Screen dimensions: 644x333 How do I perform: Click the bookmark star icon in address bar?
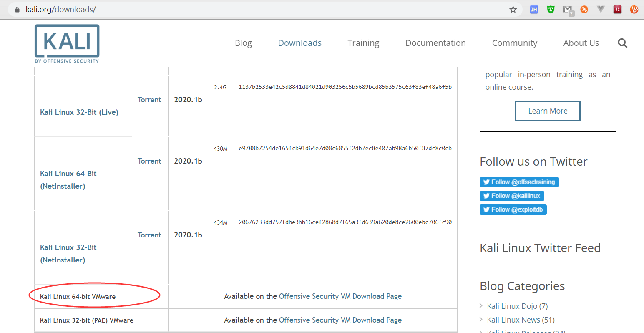coord(513,9)
